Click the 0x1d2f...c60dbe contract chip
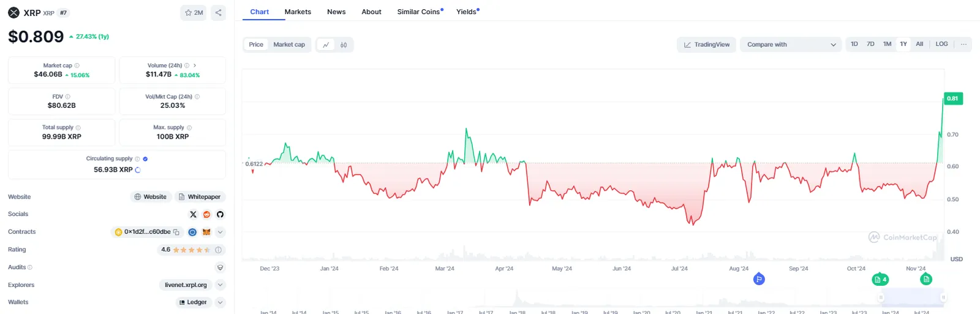The height and width of the screenshot is (314, 980). [147, 232]
